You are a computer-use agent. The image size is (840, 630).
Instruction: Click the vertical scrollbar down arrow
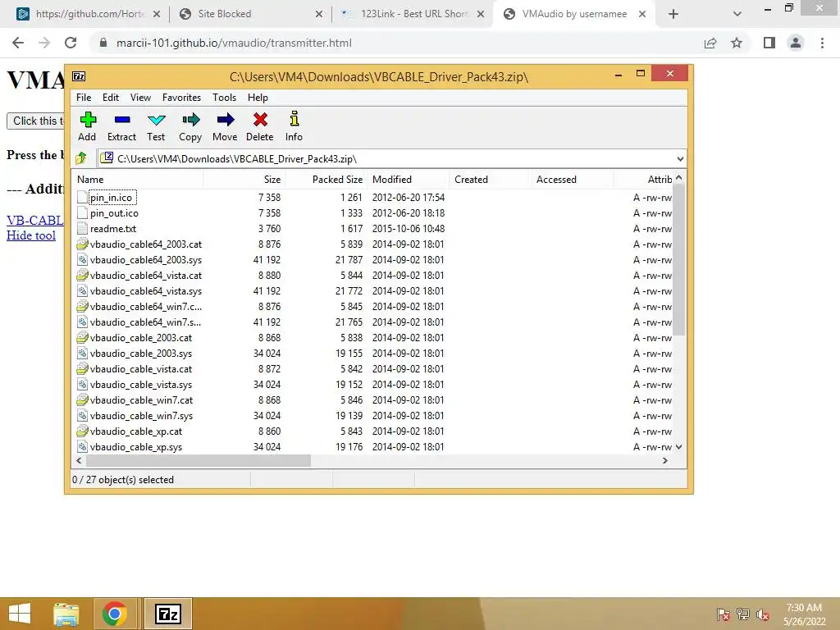coord(678,447)
